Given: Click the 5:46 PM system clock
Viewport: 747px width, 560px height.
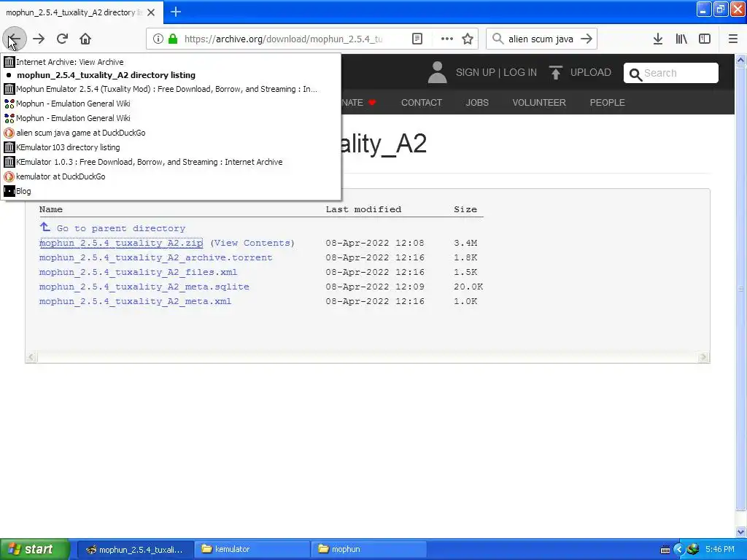Looking at the screenshot, I should pos(720,549).
